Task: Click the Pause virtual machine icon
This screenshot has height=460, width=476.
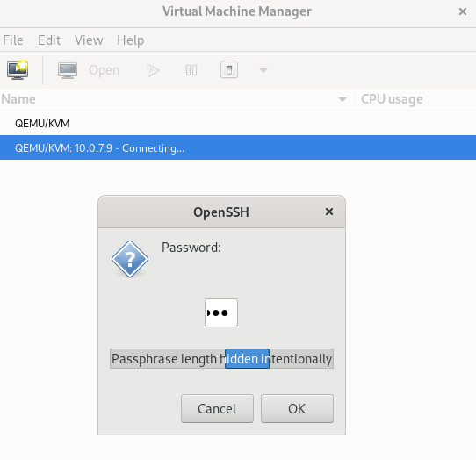Action: [191, 70]
